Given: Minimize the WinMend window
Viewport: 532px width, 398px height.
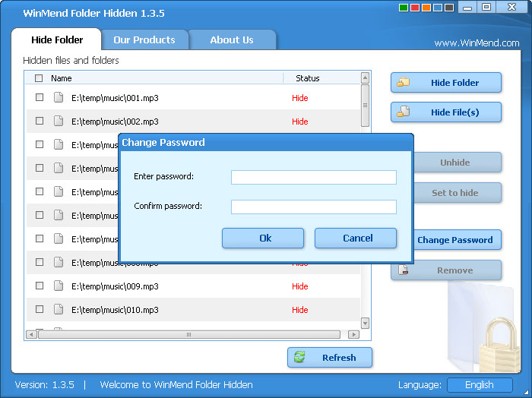Looking at the screenshot, I should coord(467,7).
